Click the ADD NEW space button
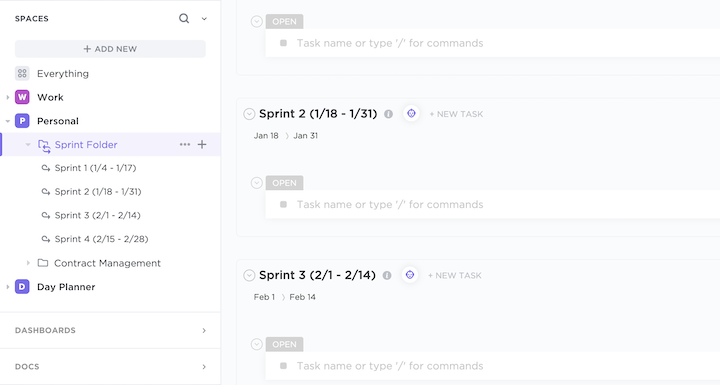This screenshot has width=720, height=385. [x=110, y=49]
